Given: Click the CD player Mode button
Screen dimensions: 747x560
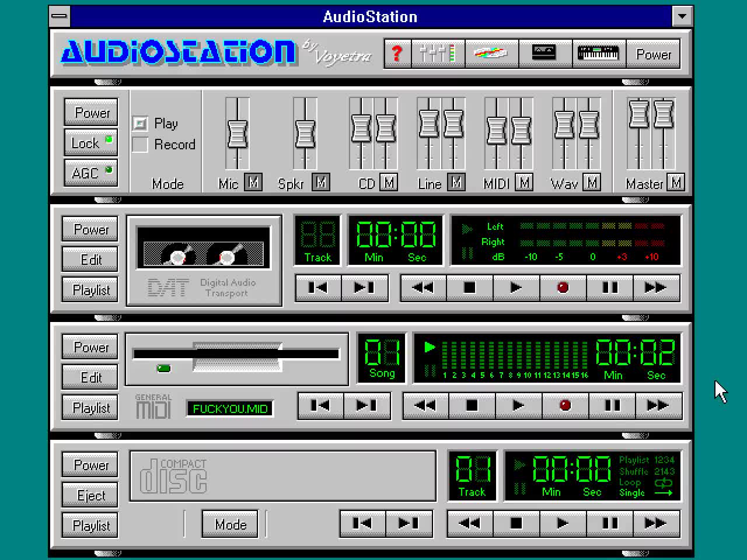Looking at the screenshot, I should 231,524.
